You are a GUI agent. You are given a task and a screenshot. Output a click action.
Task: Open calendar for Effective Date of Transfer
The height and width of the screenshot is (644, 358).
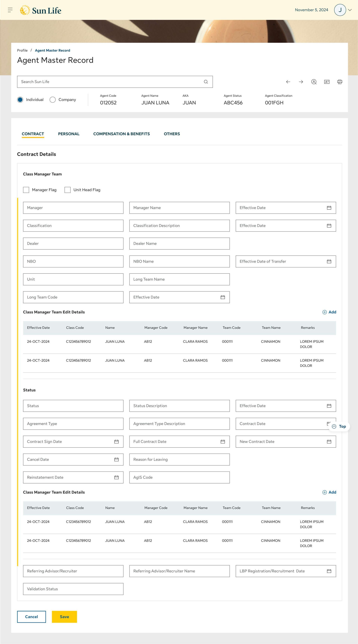point(329,261)
